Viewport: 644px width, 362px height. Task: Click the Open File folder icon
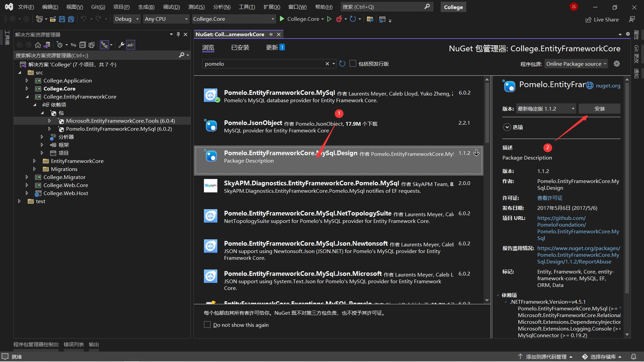[53, 19]
